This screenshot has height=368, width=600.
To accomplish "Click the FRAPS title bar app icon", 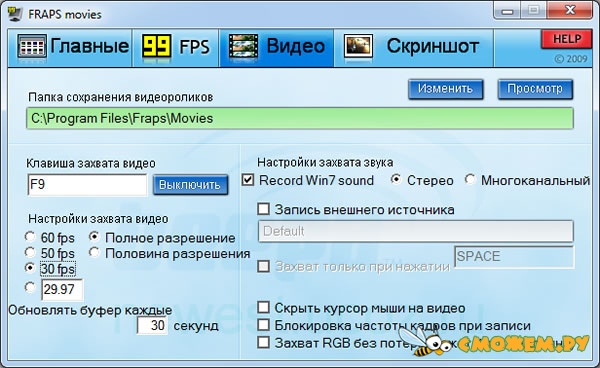I will click(x=15, y=14).
